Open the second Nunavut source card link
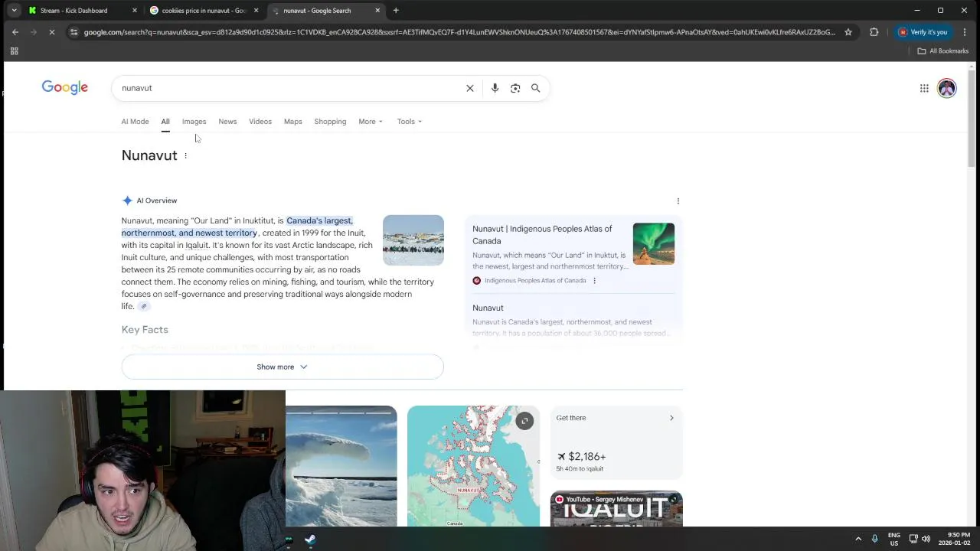 tap(488, 308)
